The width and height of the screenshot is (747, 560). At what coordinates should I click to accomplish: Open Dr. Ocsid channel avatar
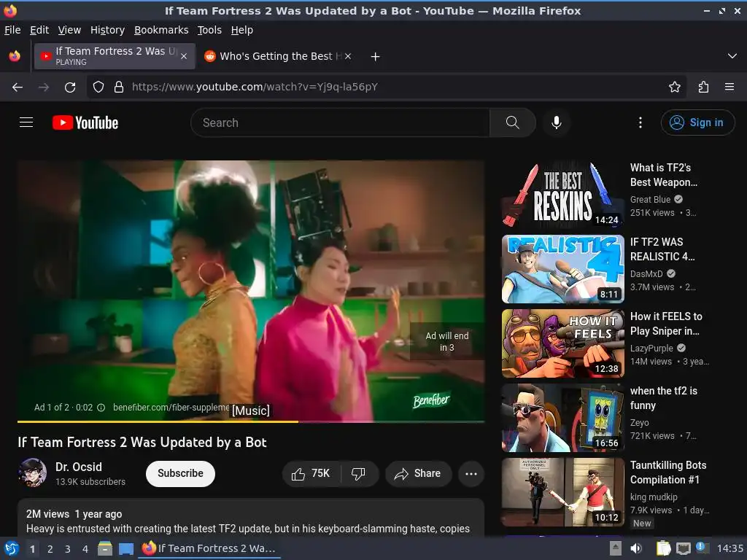pos(32,472)
